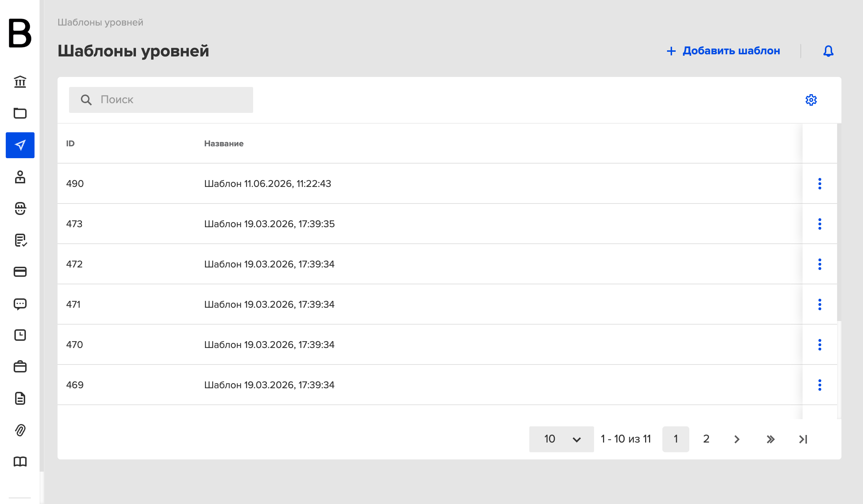This screenshot has width=863, height=504.
Task: Click Добавить шаблон button
Action: [723, 51]
